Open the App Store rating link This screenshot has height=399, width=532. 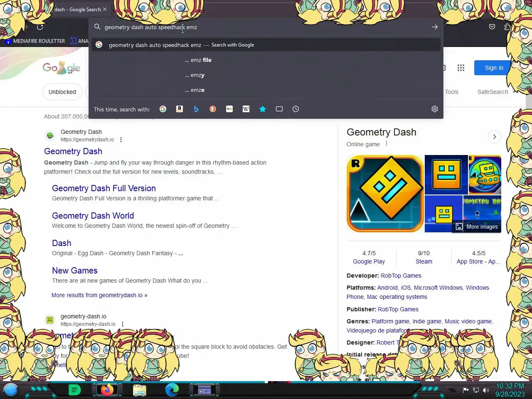tap(479, 261)
